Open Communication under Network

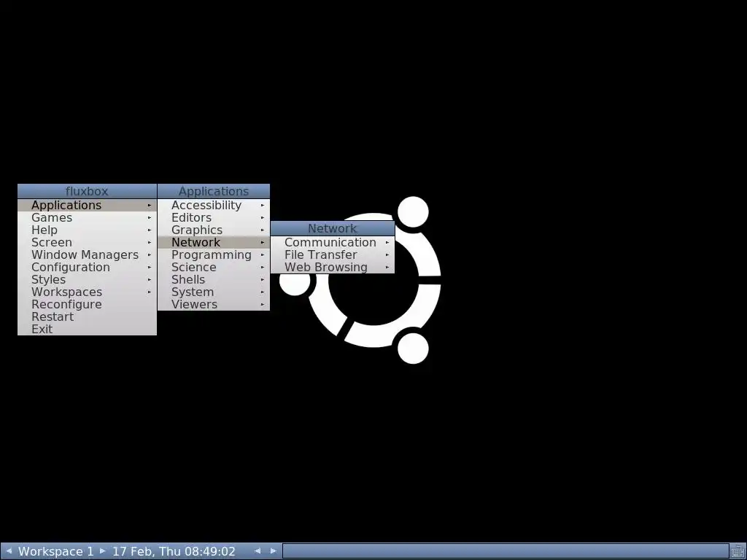click(333, 242)
